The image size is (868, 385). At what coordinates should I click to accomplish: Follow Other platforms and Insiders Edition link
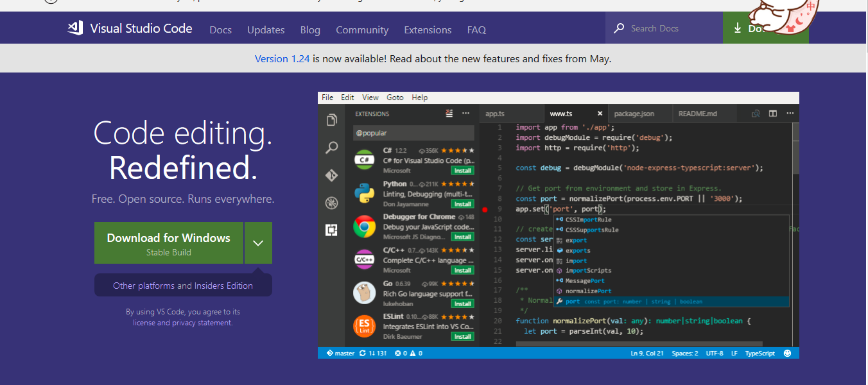click(183, 286)
